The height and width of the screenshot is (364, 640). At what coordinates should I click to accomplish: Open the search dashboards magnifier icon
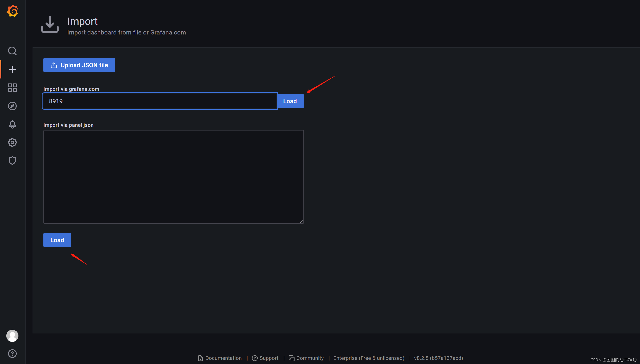[12, 51]
